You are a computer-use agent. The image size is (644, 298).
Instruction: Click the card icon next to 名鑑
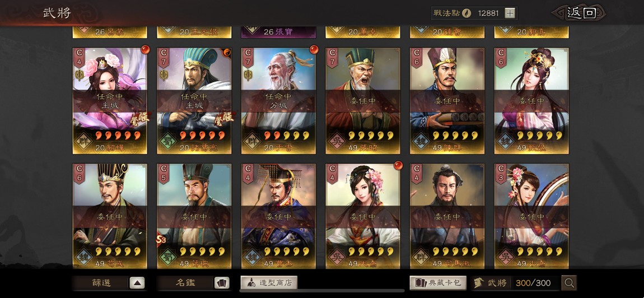coord(222,283)
